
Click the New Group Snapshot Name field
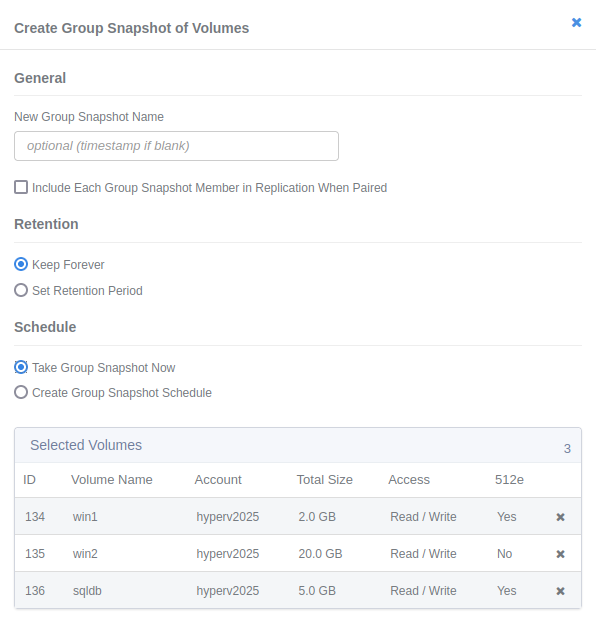pos(176,146)
